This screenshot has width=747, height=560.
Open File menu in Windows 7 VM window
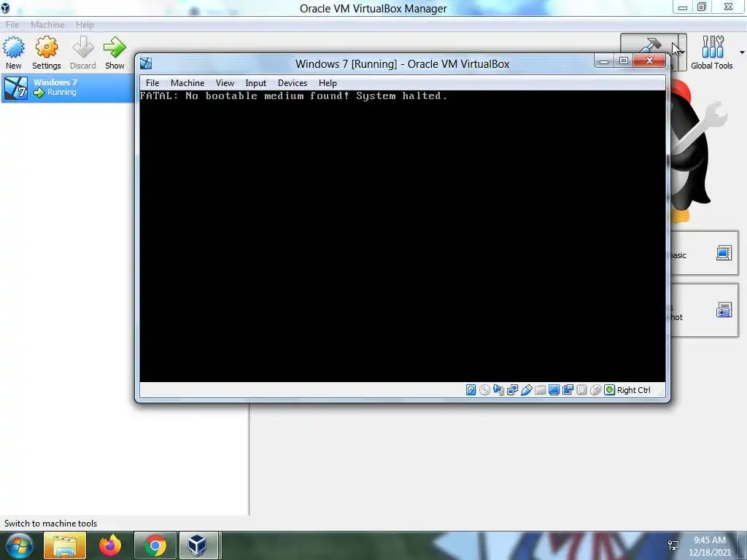tap(152, 83)
